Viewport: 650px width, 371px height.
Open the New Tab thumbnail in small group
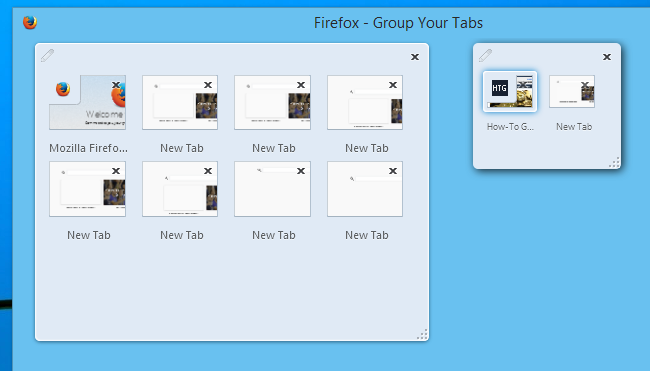click(x=572, y=92)
